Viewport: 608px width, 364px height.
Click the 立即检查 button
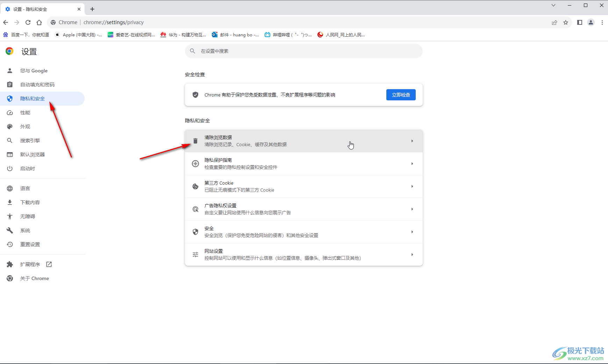tap(401, 95)
